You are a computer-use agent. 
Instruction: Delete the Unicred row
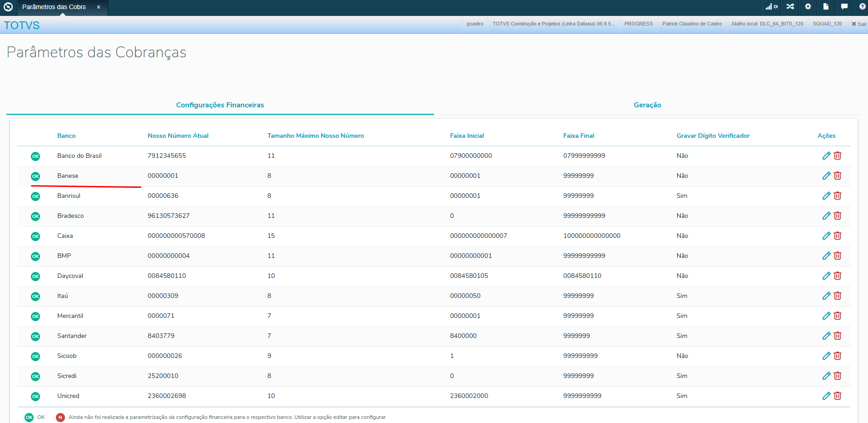[x=838, y=396]
